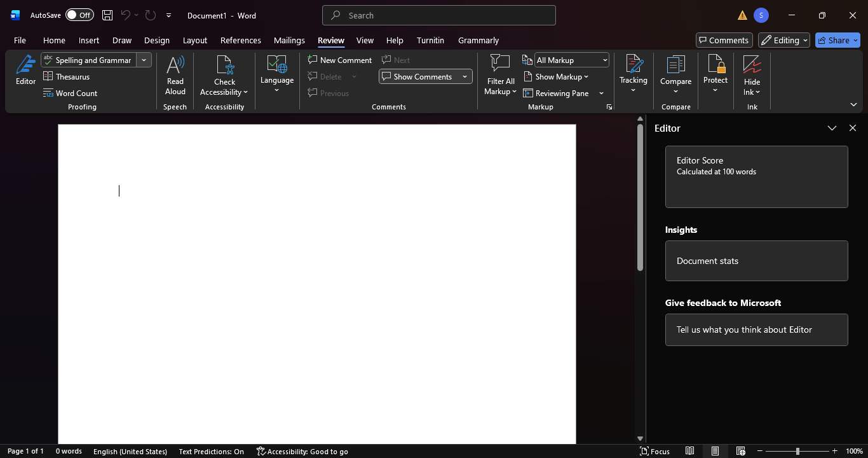Click Tell us what you think about Editor
This screenshot has height=458, width=868.
pos(756,330)
